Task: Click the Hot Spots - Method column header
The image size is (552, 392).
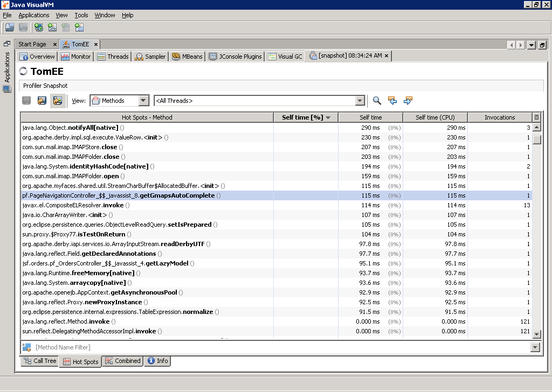Action: pyautogui.click(x=147, y=117)
